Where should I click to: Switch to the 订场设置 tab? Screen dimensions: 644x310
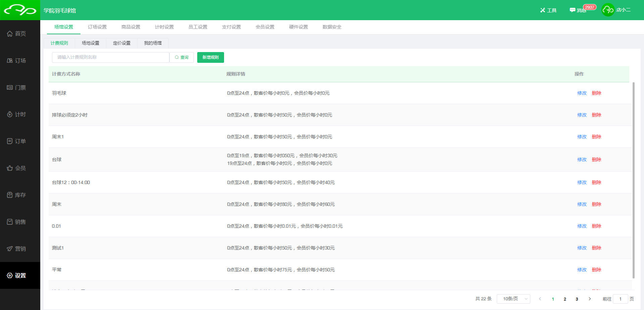tap(97, 27)
